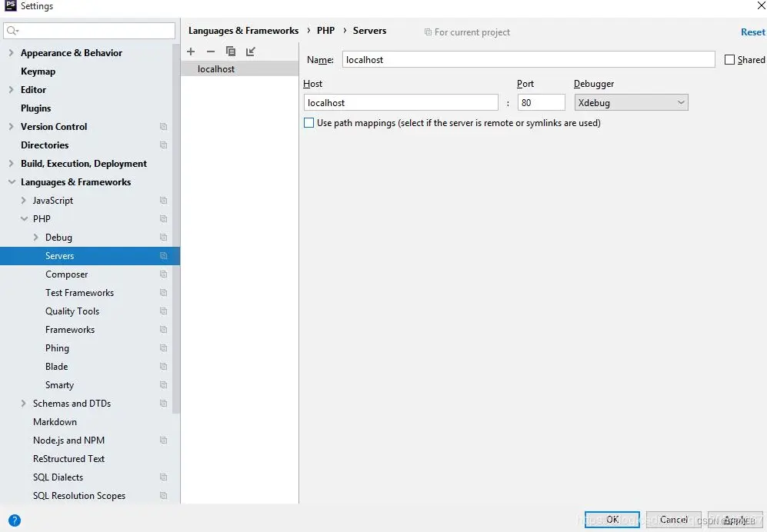Click project icon beside Composer
767x532 pixels.
163,274
